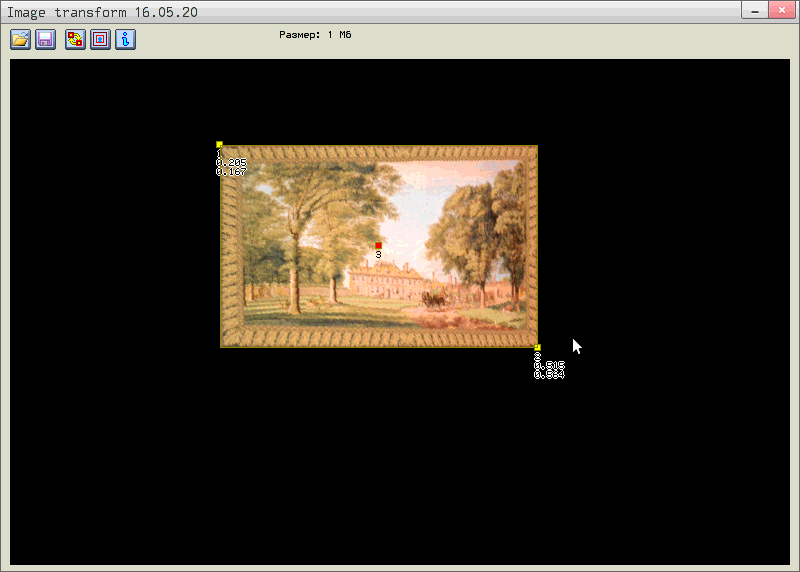Screen dimensions: 800x572
Task: Click the Image transform 16.05.20 title bar
Action: click(x=300, y=10)
